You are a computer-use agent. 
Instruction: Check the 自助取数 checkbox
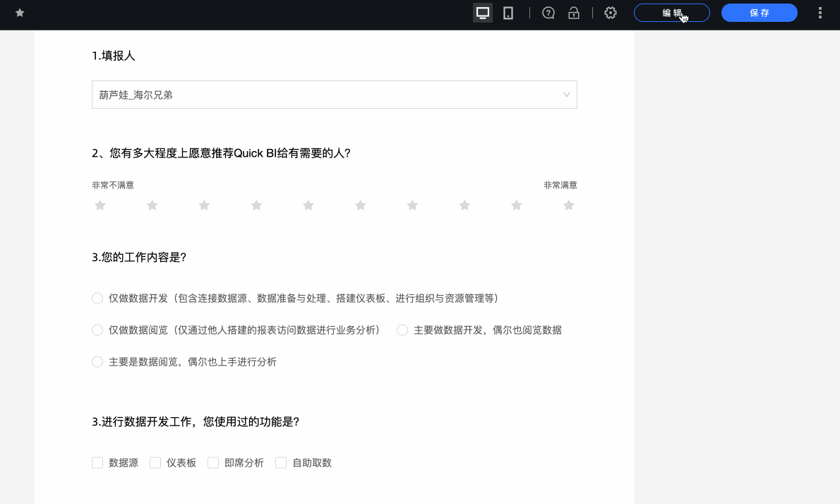point(281,462)
